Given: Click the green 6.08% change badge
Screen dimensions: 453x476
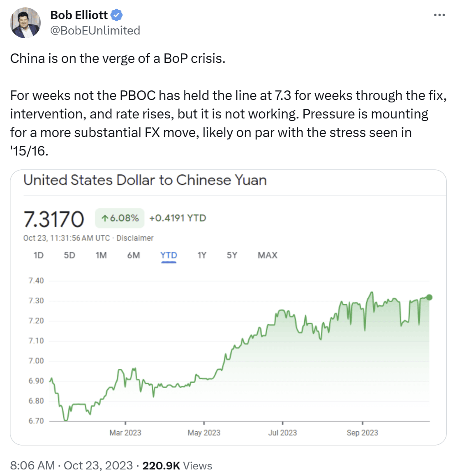Looking at the screenshot, I should 120,218.
